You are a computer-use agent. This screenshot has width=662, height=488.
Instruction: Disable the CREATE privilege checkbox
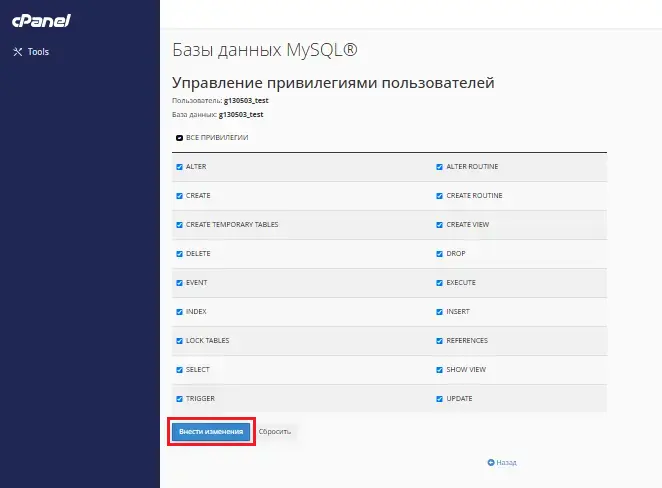pyautogui.click(x=179, y=195)
